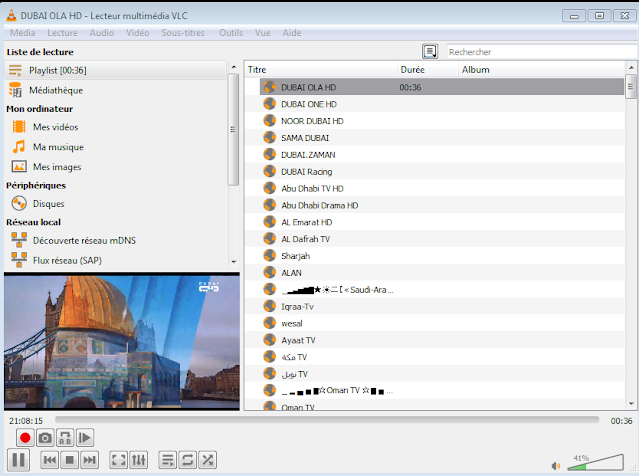
Task: Click remaining time display 00:36
Action: pos(621,421)
